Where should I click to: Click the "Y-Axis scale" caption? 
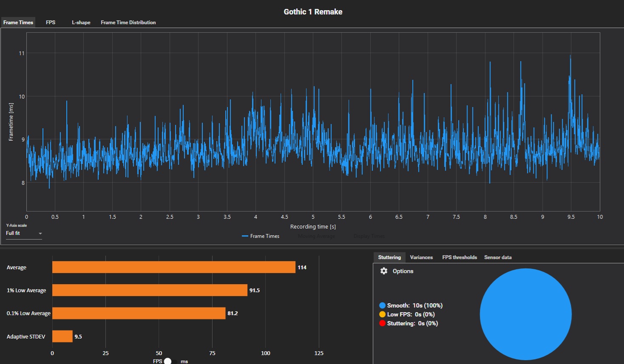tap(16, 225)
